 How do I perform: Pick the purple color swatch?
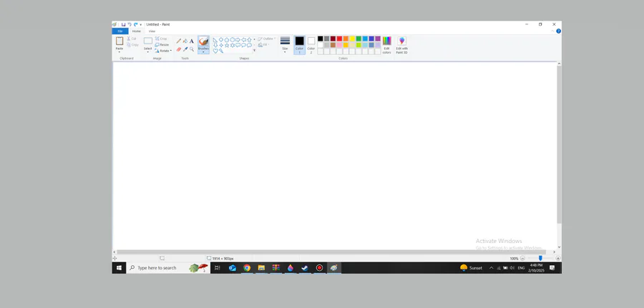click(378, 39)
